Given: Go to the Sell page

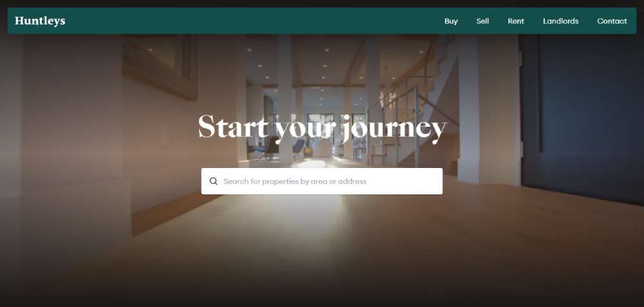Looking at the screenshot, I should 482,21.
